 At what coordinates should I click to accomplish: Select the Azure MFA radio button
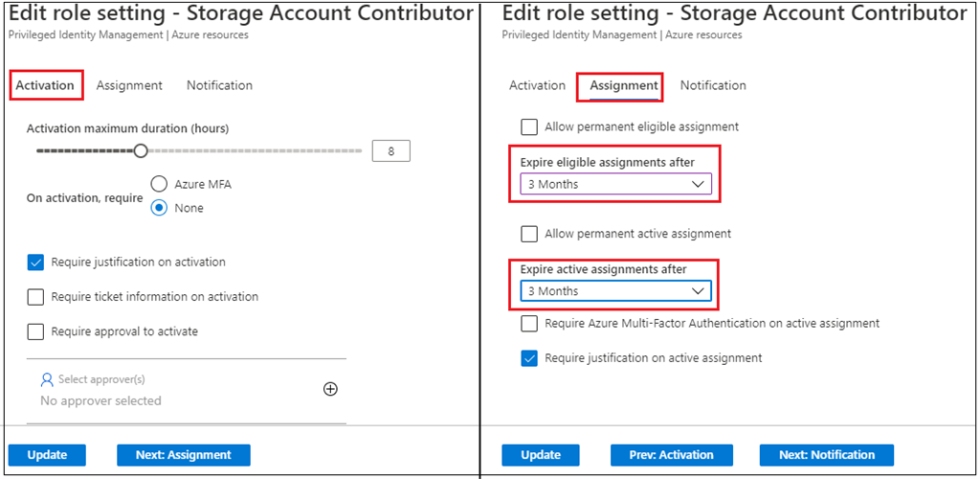160,184
